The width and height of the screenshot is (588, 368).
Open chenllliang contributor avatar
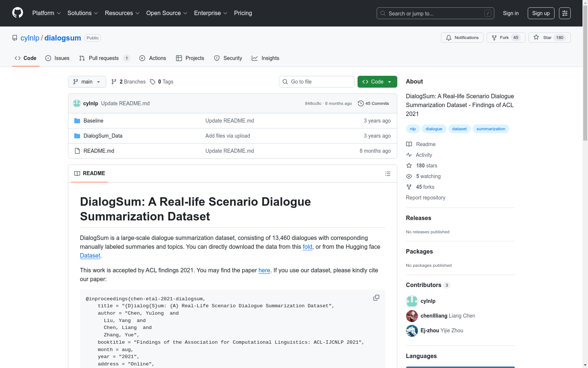(x=412, y=316)
